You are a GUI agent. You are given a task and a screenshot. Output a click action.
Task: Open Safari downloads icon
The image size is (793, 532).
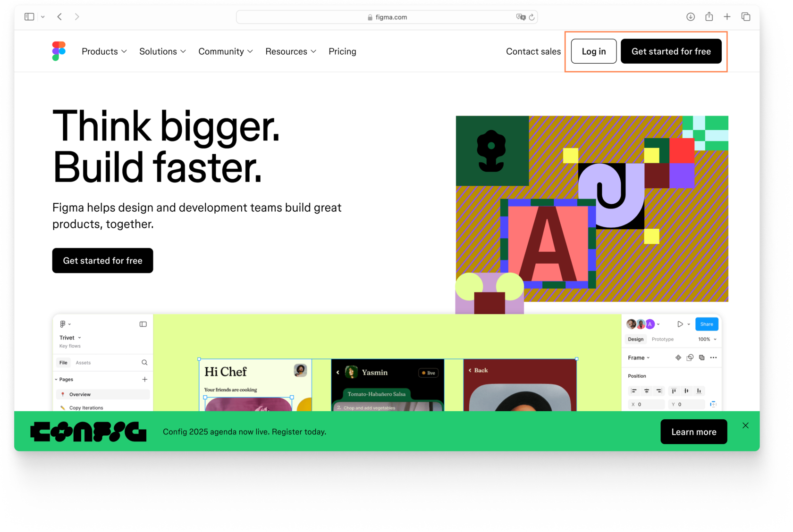691,17
